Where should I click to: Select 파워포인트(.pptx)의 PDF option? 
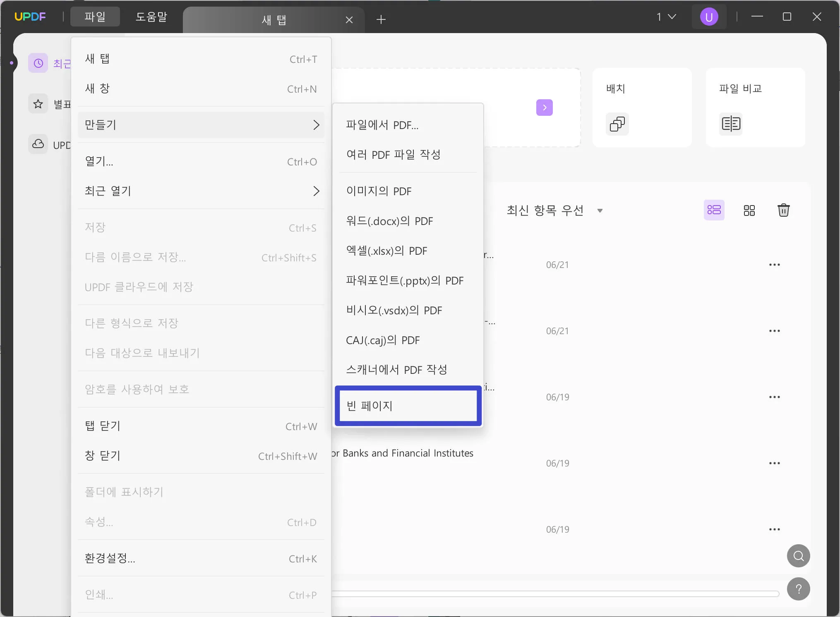point(408,280)
